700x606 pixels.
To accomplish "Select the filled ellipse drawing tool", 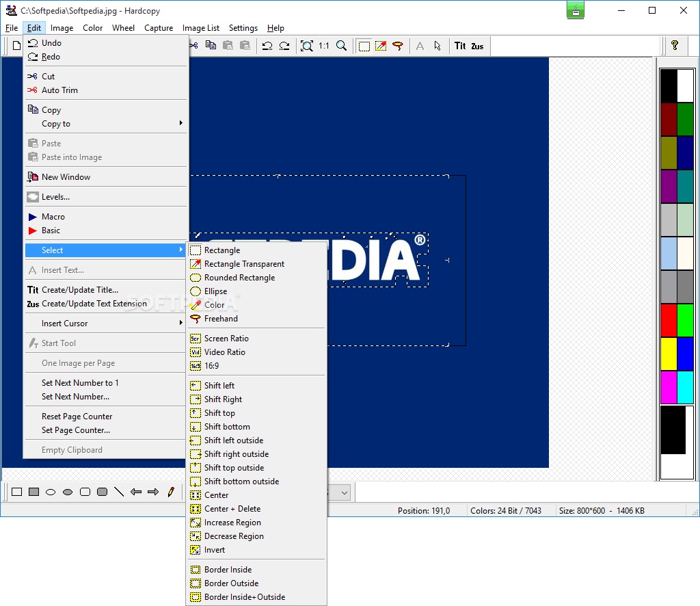I will [x=68, y=492].
